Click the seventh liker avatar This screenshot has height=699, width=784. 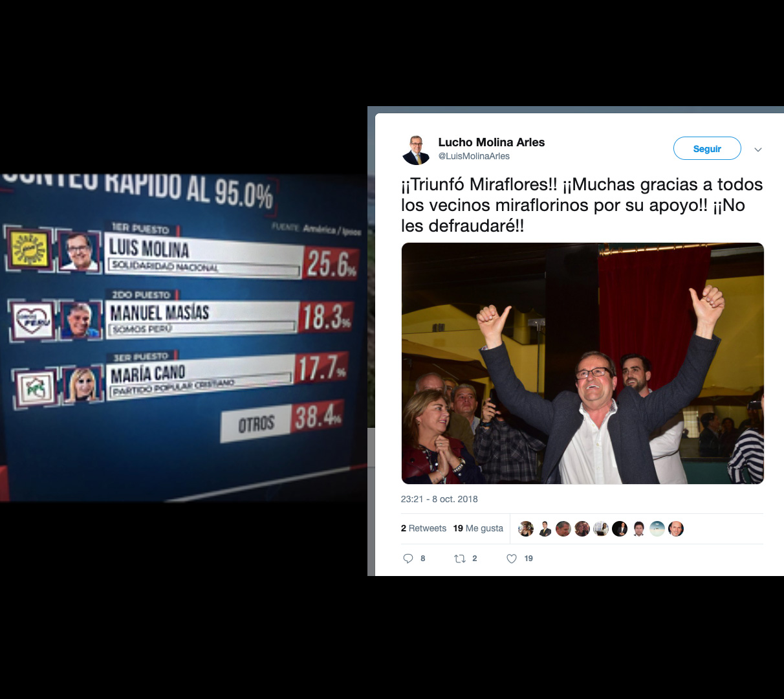(638, 529)
